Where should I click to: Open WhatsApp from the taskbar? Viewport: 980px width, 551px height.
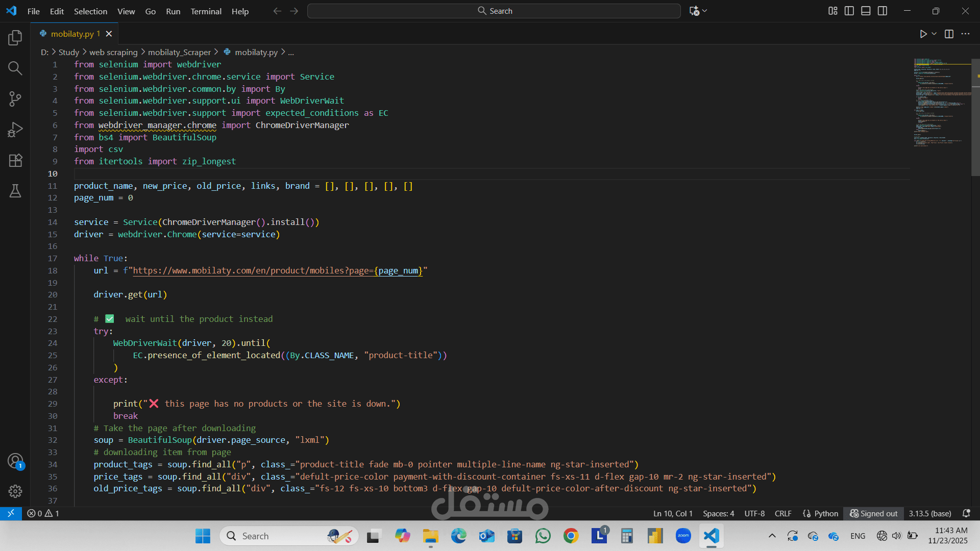[x=543, y=536]
